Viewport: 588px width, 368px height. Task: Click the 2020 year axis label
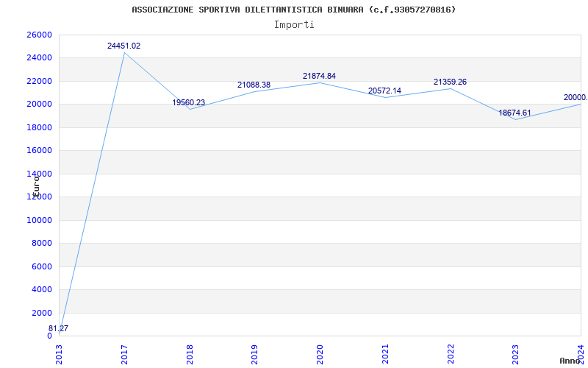tap(320, 355)
